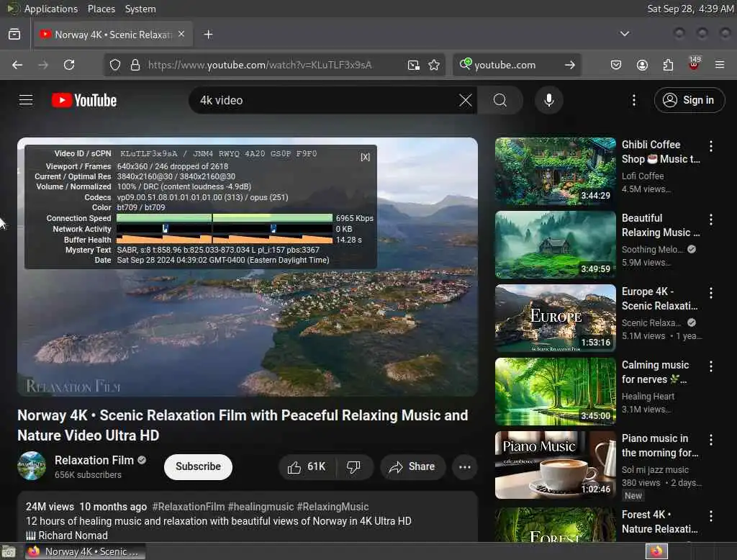Open options for Europe 4K video
The image size is (737, 560).
coord(710,293)
